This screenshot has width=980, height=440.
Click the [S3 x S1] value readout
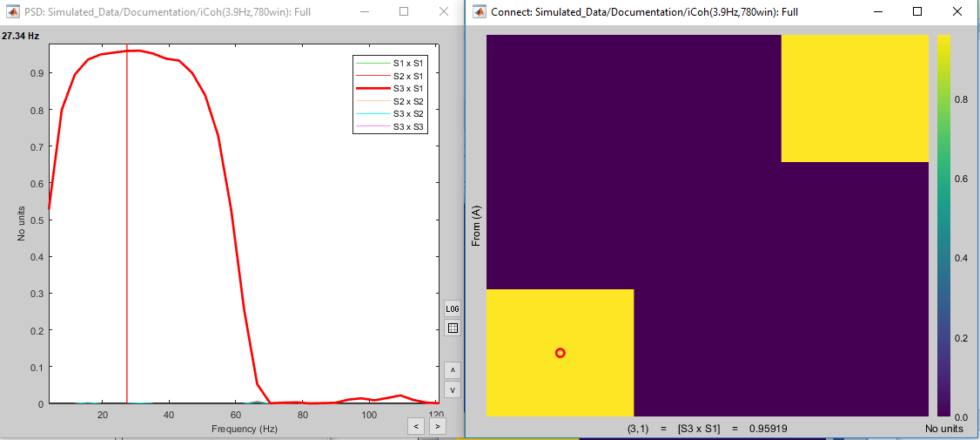click(x=699, y=429)
